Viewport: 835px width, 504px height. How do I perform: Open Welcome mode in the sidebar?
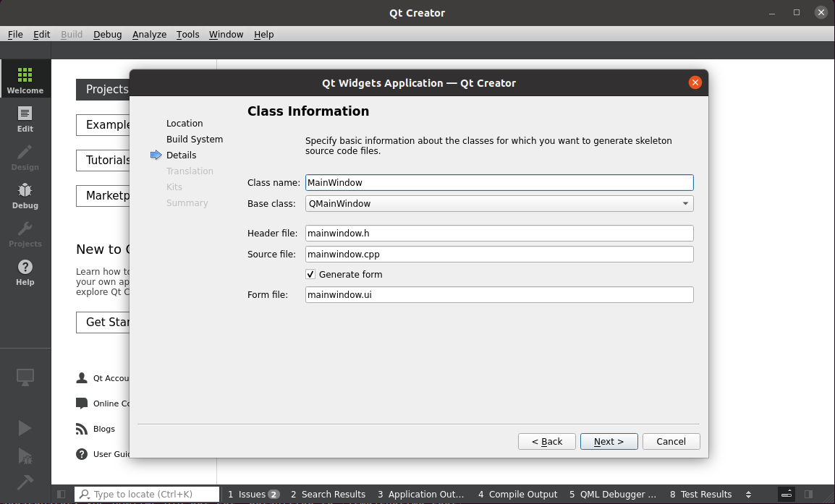(x=25, y=79)
